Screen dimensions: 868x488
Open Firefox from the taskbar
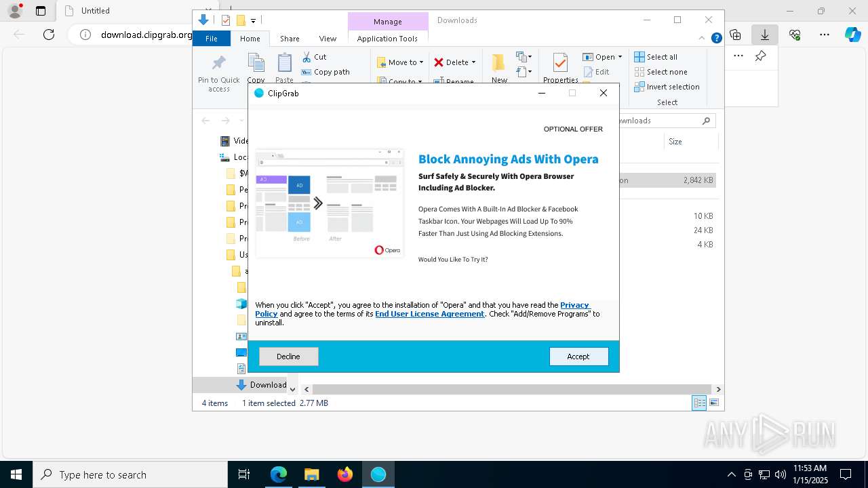[x=345, y=474]
